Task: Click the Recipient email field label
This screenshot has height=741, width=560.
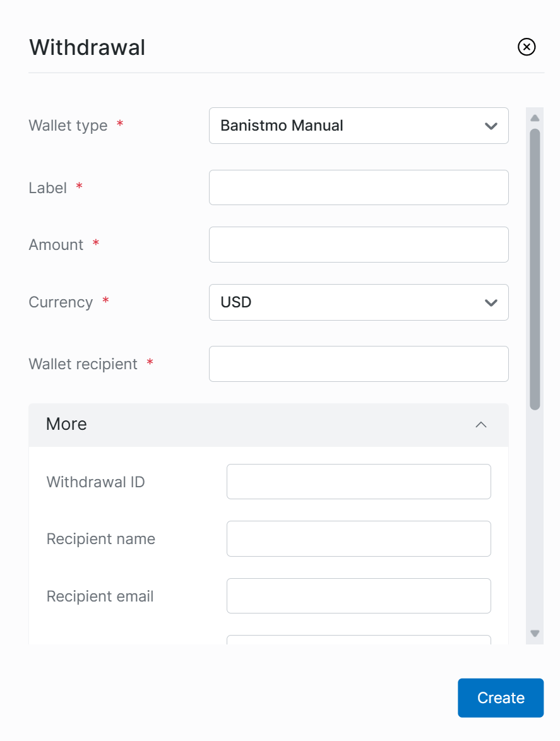Action: pyautogui.click(x=100, y=596)
